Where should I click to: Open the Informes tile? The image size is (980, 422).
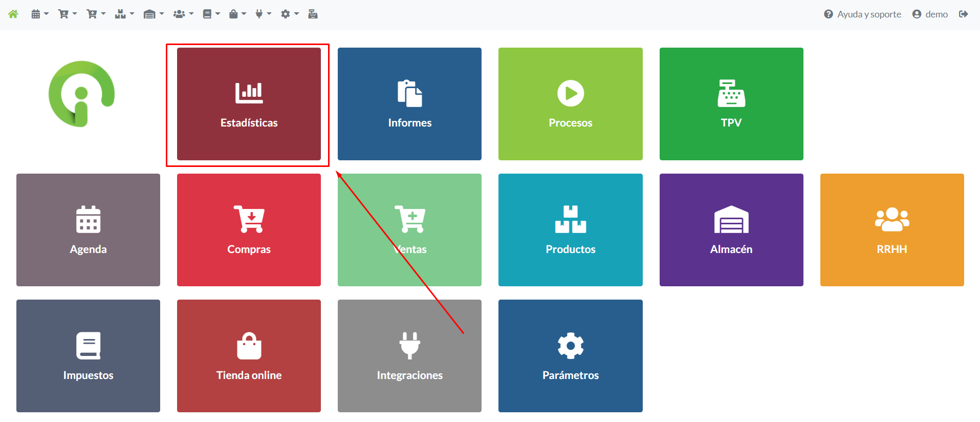point(409,104)
